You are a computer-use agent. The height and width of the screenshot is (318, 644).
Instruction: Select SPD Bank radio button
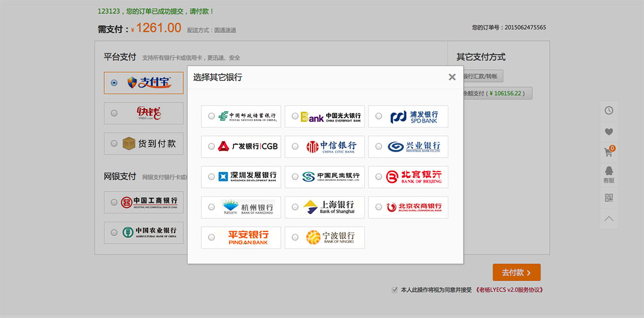click(379, 117)
